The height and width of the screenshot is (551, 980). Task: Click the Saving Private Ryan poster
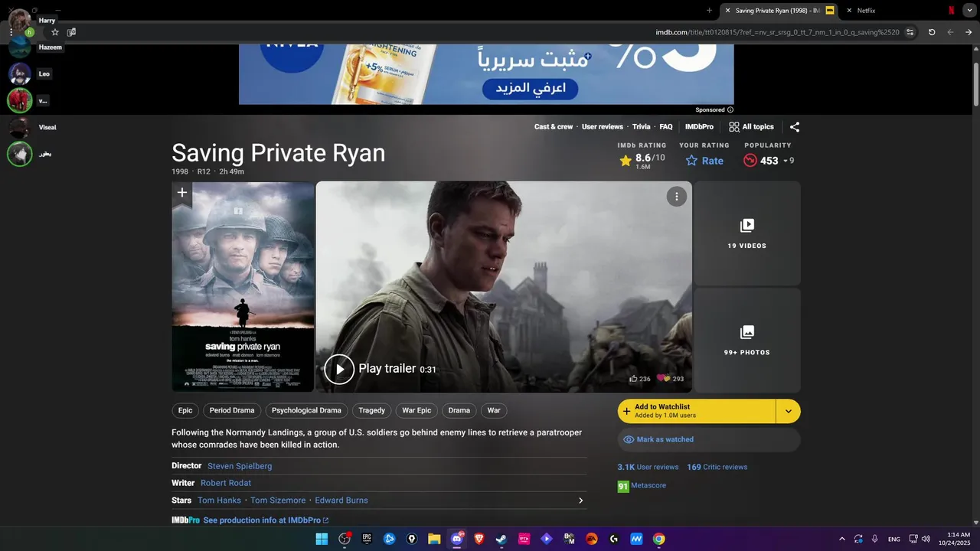(x=243, y=287)
